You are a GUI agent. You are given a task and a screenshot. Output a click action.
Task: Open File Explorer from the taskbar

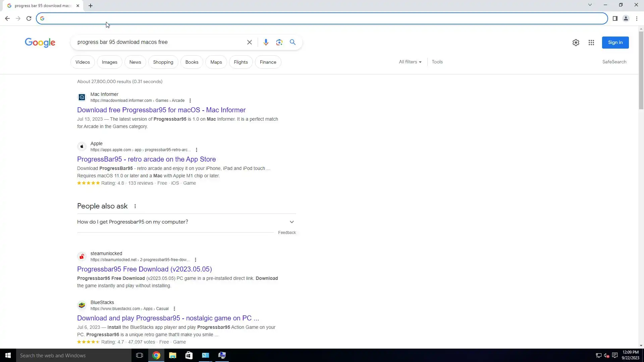[172, 355]
